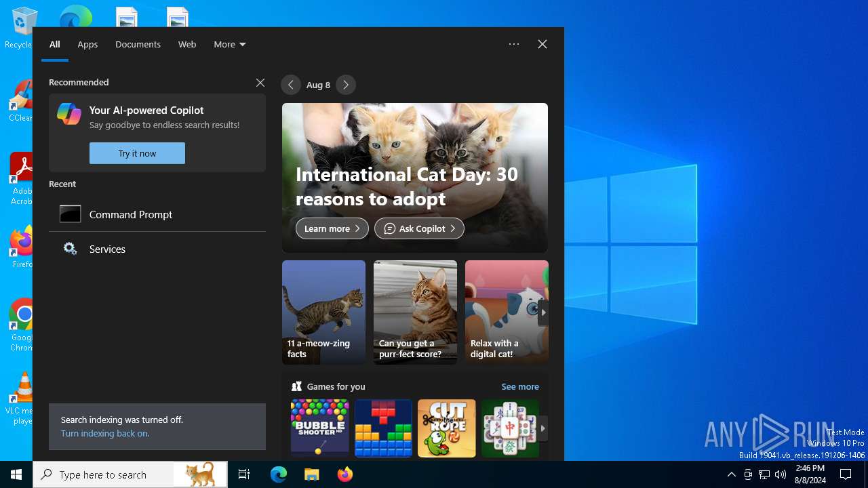Dismiss the Recommended section
Screen dimensions: 868x488
[x=260, y=83]
